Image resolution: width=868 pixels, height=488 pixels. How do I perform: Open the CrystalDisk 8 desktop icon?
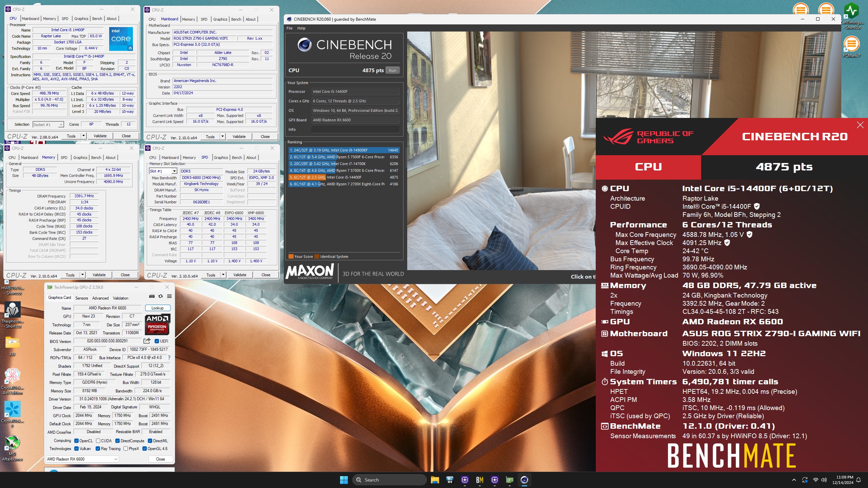[13, 414]
